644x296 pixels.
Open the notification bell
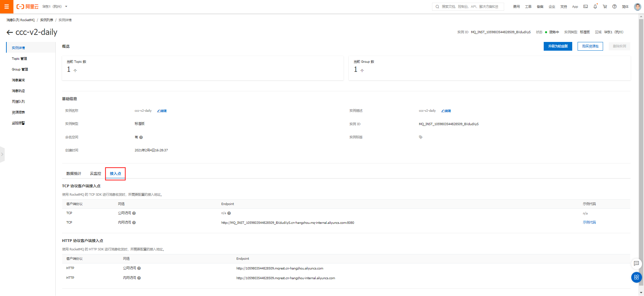[595, 6]
